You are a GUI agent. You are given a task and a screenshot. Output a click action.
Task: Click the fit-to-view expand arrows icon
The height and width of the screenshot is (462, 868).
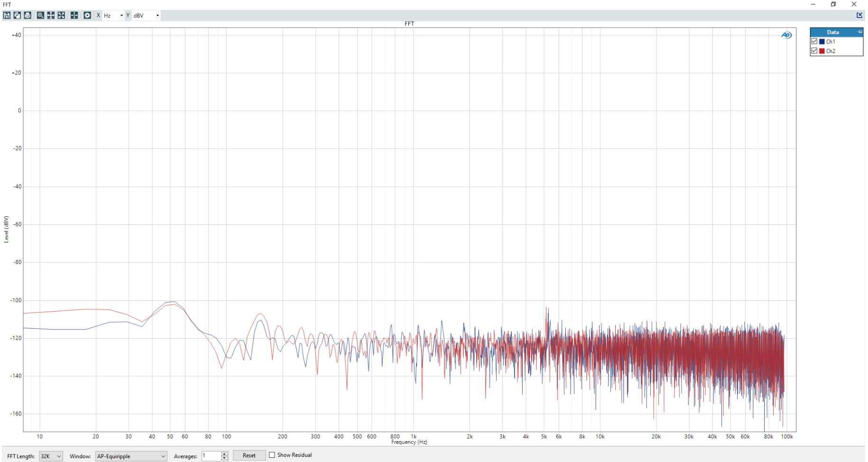[61, 15]
